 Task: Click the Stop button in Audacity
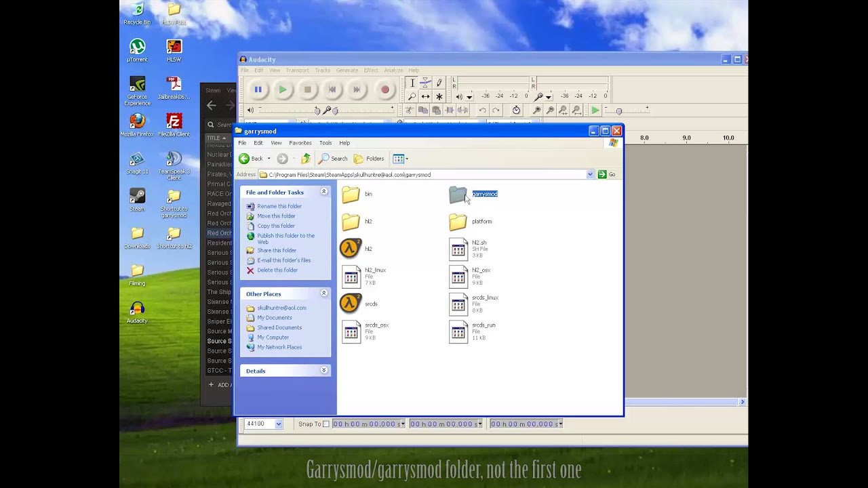coord(308,89)
